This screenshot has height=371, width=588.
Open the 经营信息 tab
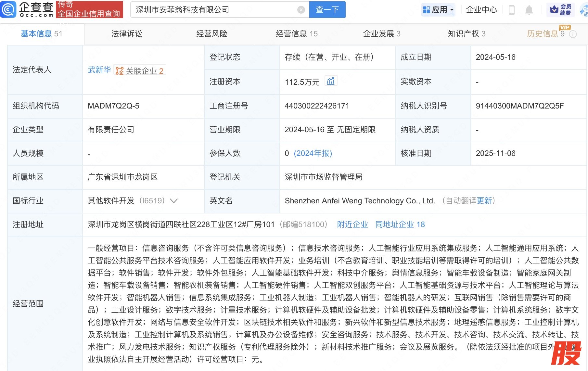pyautogui.click(x=296, y=34)
